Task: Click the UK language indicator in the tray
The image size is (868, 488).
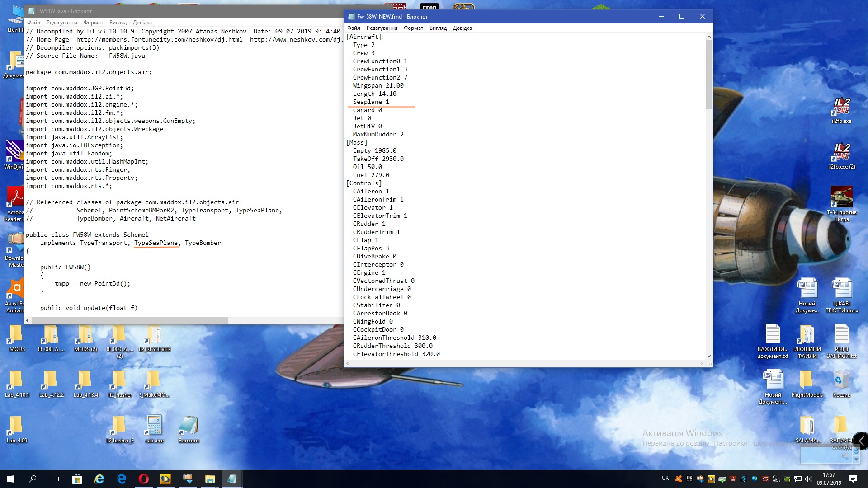Action: 665,478
